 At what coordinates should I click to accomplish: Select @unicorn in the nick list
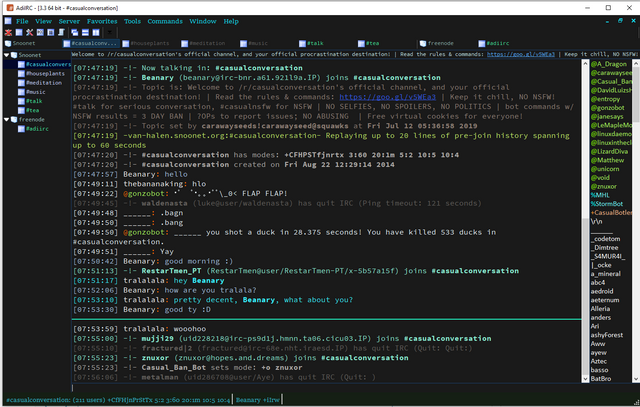coord(605,169)
